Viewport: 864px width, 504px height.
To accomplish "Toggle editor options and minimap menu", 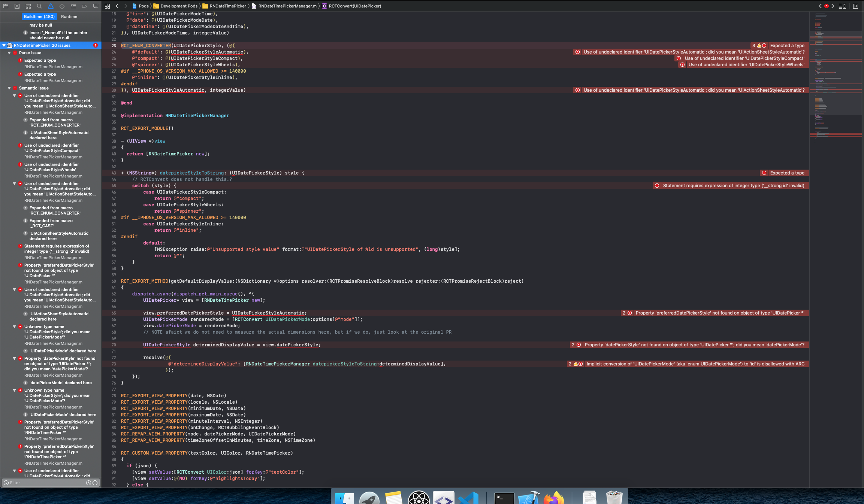I will pyautogui.click(x=843, y=6).
